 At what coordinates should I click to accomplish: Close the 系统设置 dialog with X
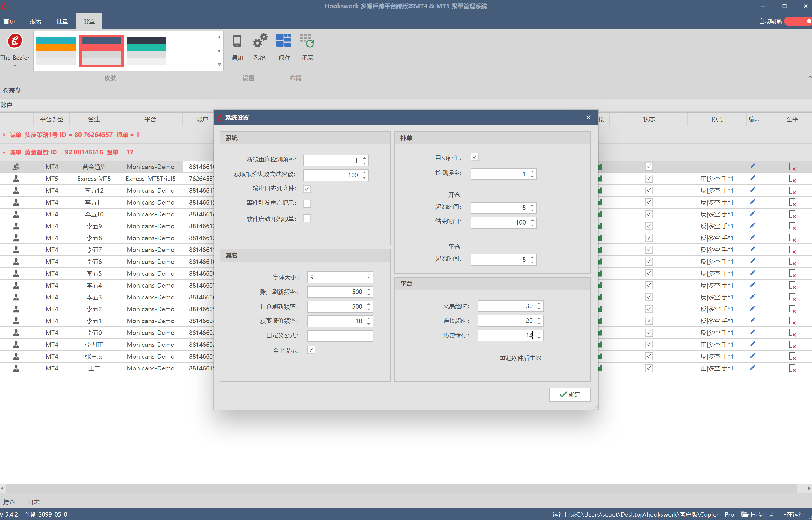[589, 117]
